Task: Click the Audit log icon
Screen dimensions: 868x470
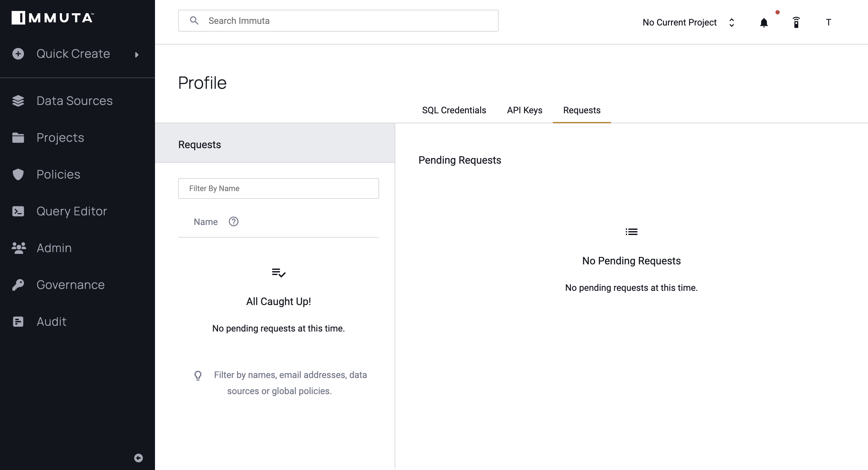Action: click(18, 322)
